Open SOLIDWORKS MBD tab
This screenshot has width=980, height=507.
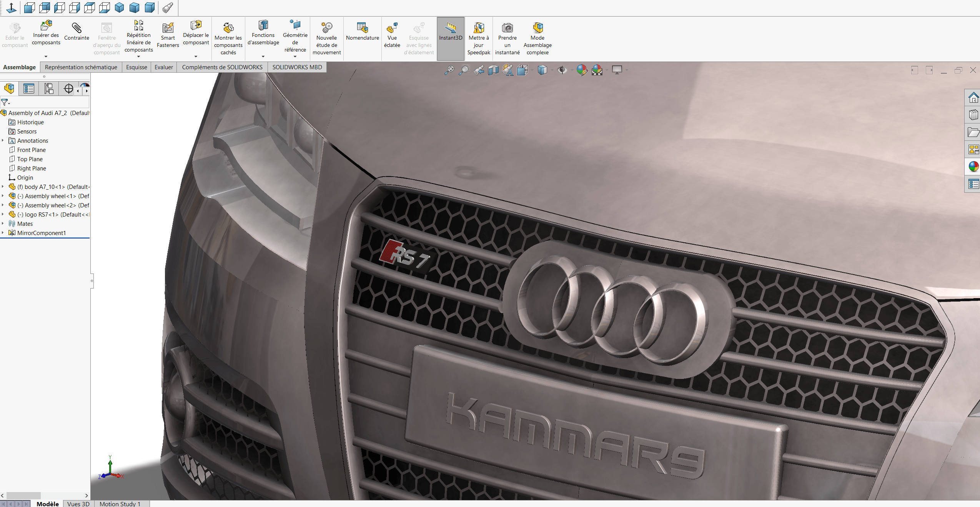[297, 67]
